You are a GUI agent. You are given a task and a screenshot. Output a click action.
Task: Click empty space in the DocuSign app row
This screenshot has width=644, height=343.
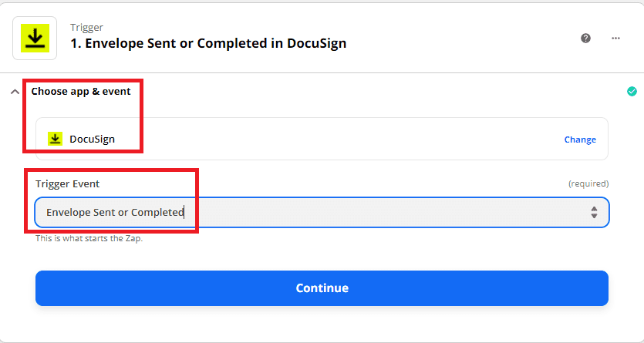[347, 140]
